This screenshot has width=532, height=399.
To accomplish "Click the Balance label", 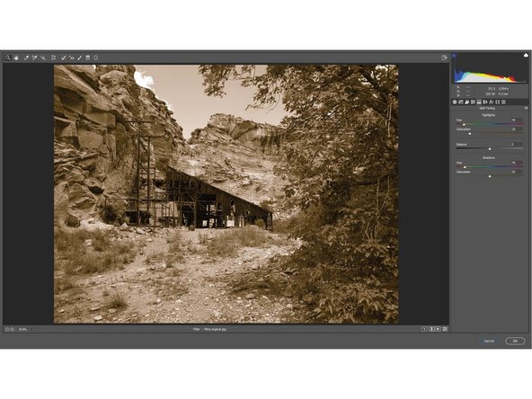I will [x=461, y=144].
